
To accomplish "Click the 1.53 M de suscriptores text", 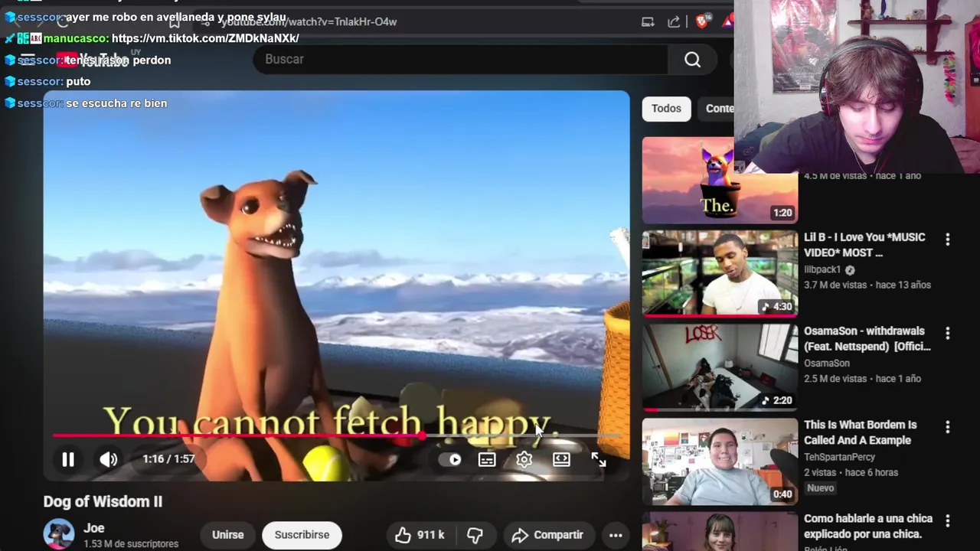I will pyautogui.click(x=131, y=544).
